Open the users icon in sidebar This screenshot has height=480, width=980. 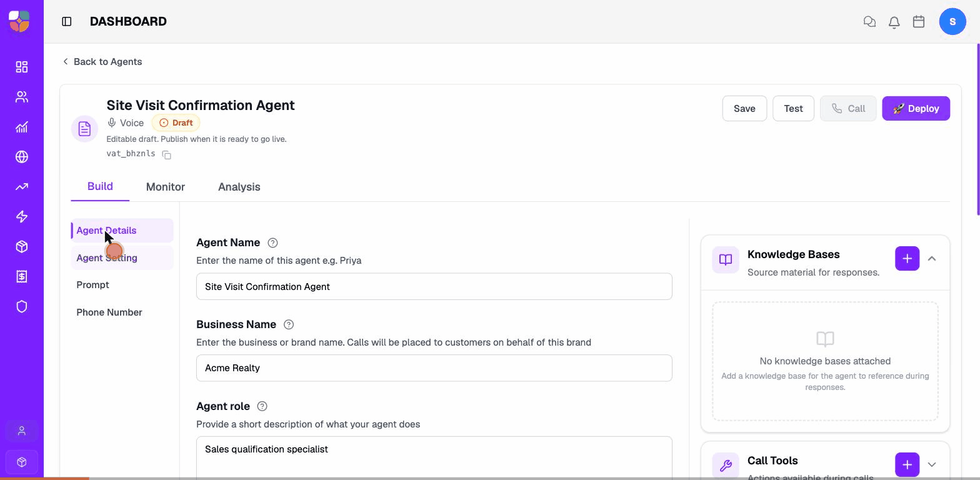click(22, 97)
